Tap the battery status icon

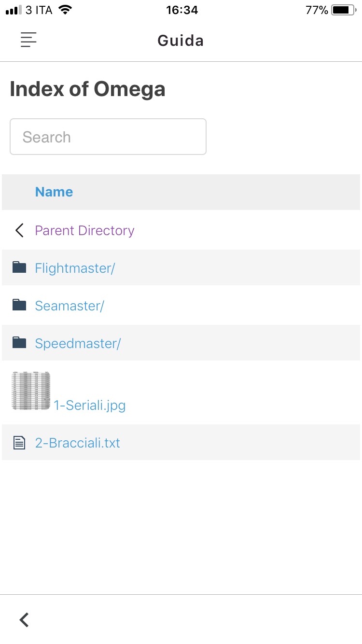coord(344,10)
